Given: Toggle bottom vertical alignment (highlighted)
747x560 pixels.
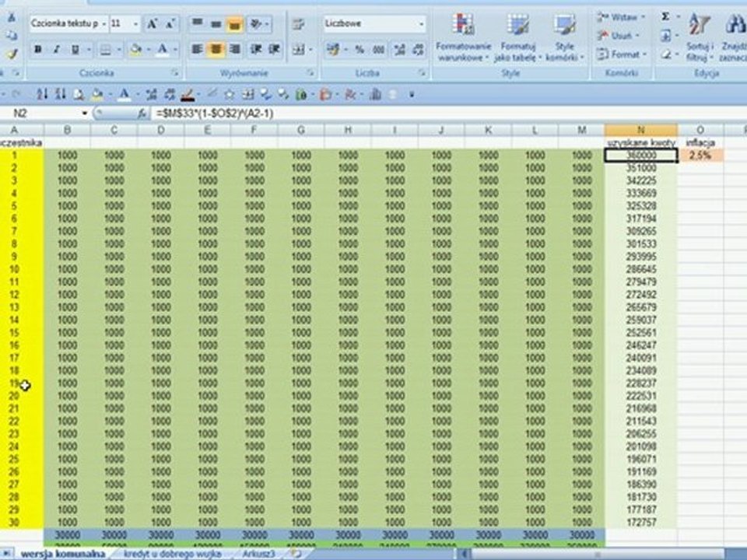Looking at the screenshot, I should coord(234,23).
